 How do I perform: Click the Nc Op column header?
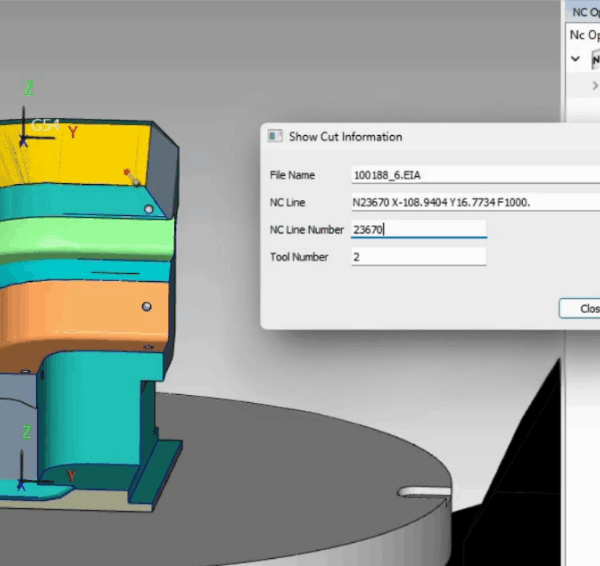coord(583,34)
